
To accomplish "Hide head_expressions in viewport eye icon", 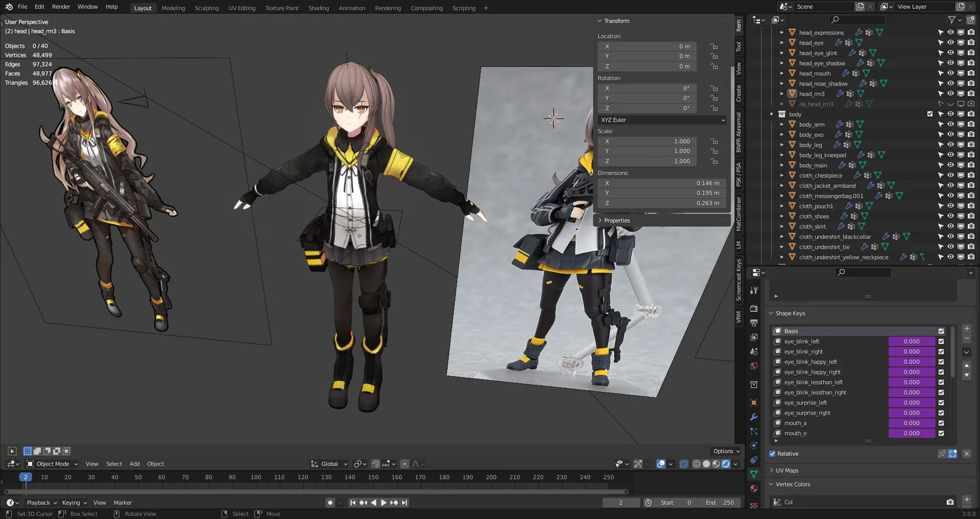I will pos(951,32).
